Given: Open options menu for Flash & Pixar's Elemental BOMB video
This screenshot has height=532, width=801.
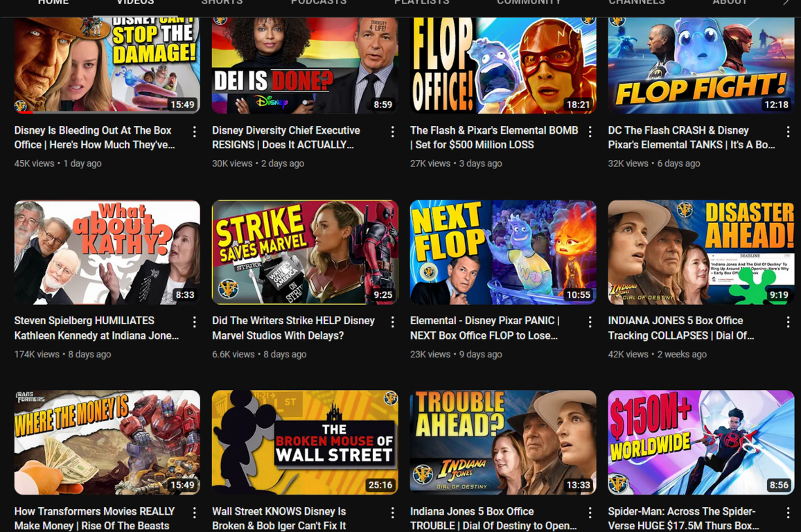Looking at the screenshot, I should click(x=590, y=132).
